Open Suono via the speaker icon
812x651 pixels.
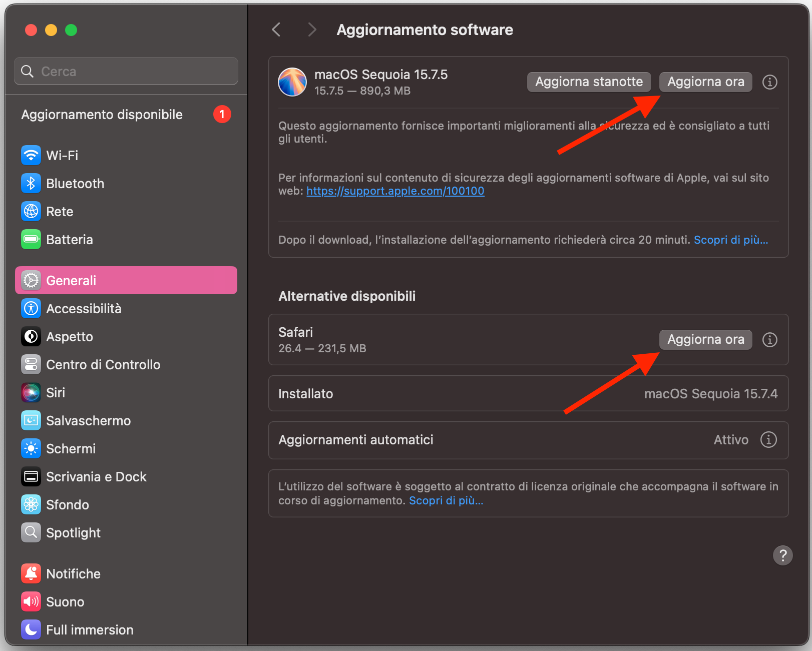31,601
